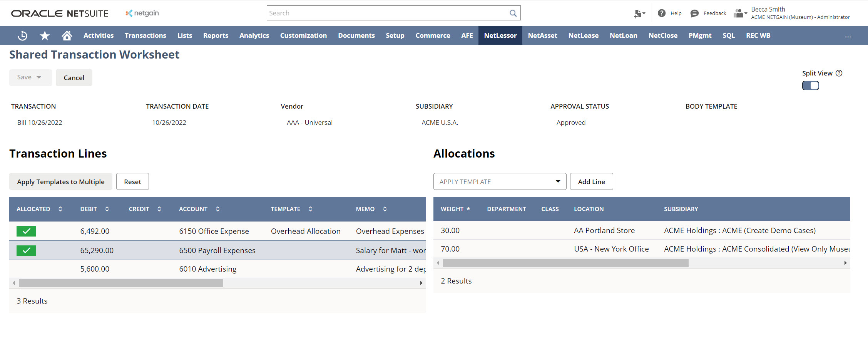The width and height of the screenshot is (868, 339).
Task: Open the Analytics menu
Action: point(254,35)
